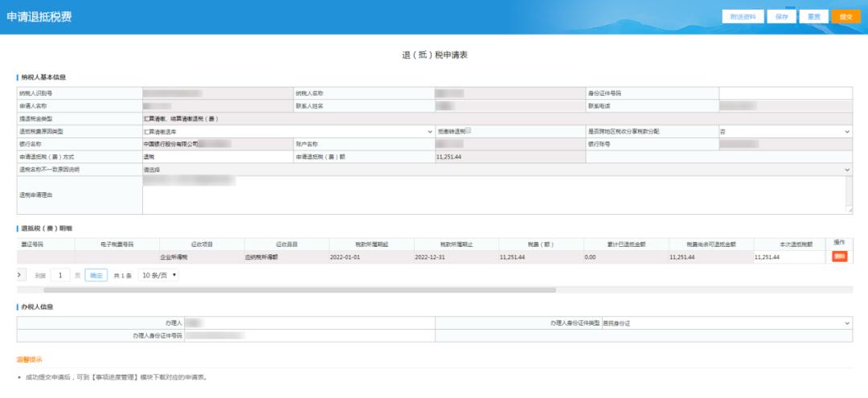This screenshot has height=398, width=868.
Task: Click the 企业所得税 cell
Action: point(202,257)
